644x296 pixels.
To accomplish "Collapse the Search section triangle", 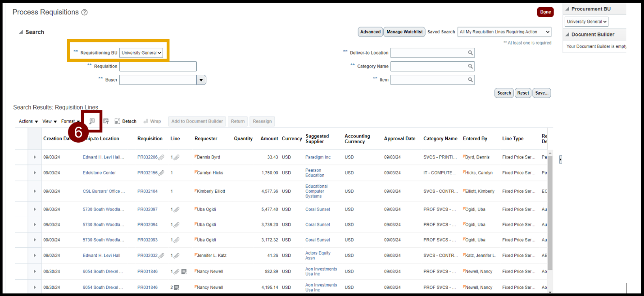I will pyautogui.click(x=21, y=32).
